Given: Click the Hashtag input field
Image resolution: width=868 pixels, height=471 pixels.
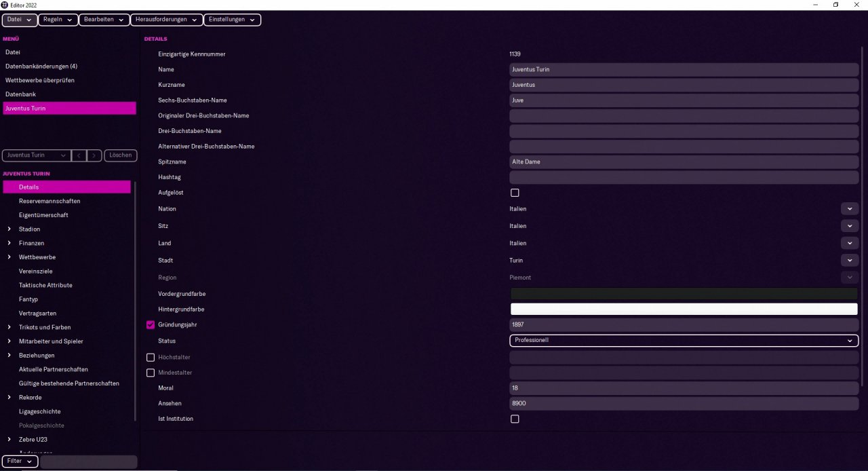Looking at the screenshot, I should pos(684,177).
